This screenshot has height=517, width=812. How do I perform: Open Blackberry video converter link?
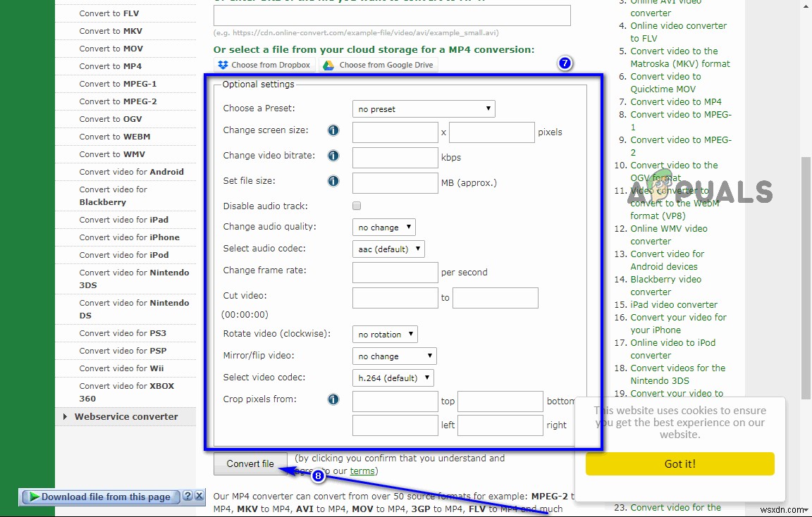(665, 286)
